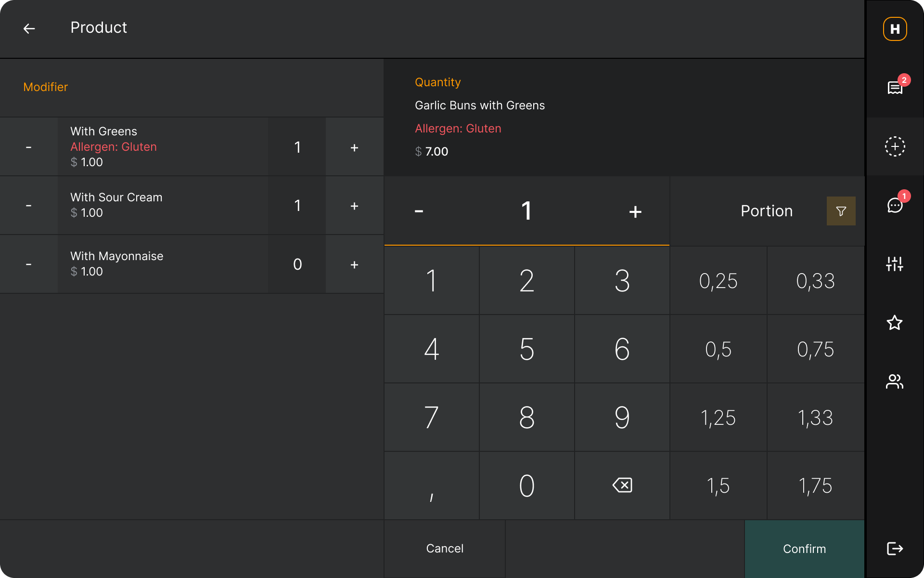Increase main quantity with plus button
Viewport: 924px width, 578px height.
pos(635,211)
